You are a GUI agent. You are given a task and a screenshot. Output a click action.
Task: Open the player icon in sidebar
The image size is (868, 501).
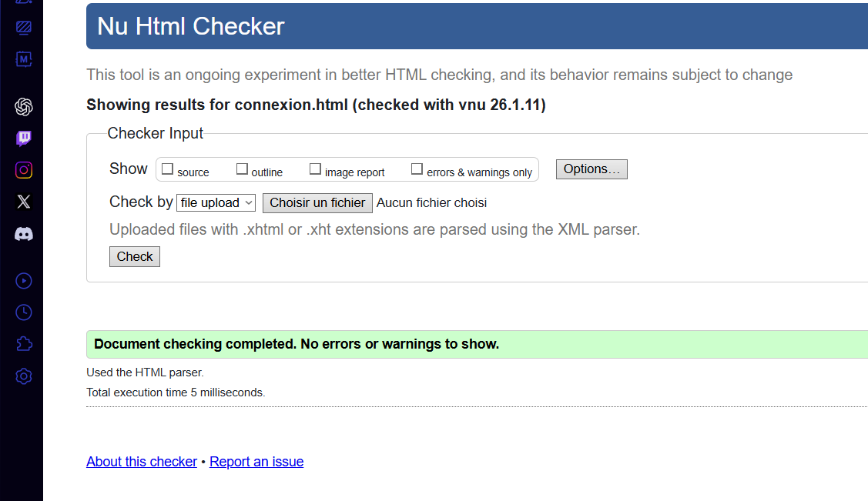tap(24, 281)
